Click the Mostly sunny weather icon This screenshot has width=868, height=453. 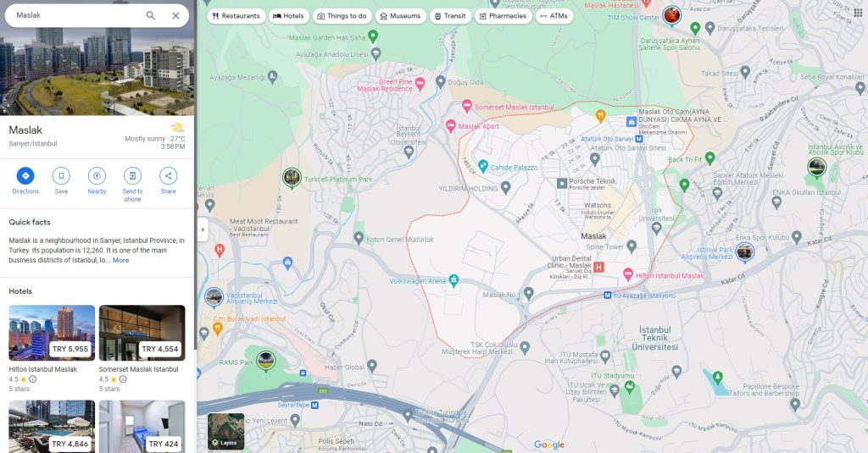click(177, 128)
